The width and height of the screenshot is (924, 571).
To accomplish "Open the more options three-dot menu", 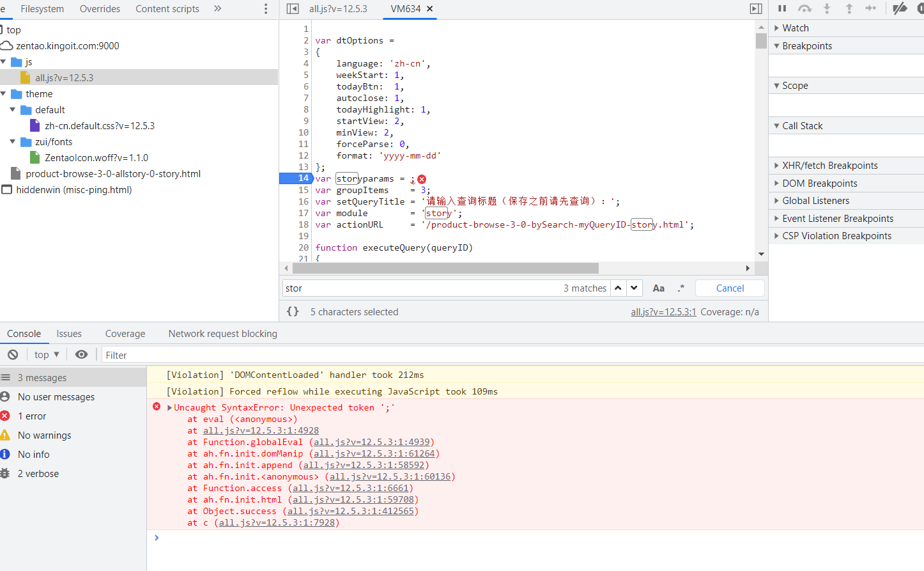I will (x=266, y=9).
